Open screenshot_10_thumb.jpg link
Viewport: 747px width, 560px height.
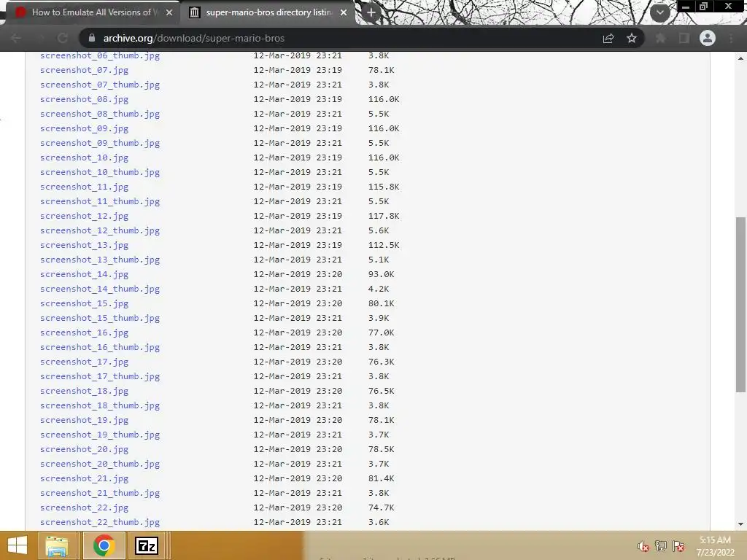(100, 172)
